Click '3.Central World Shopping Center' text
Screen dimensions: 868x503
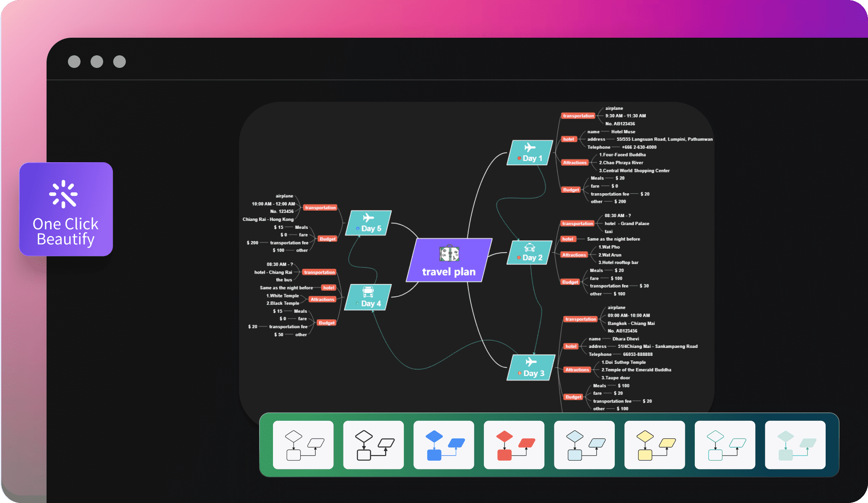(x=634, y=171)
